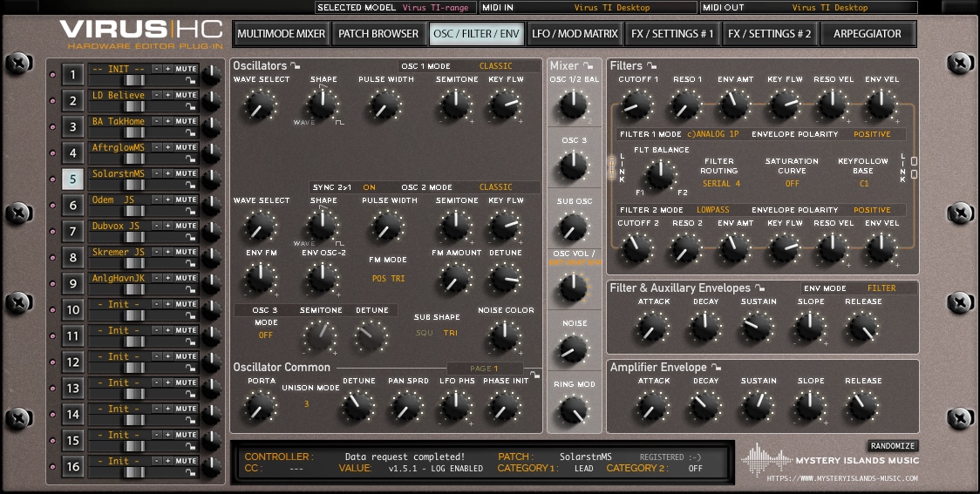Click the plus button on Dubvox JS part
Screen dimensions: 980x494
click(x=167, y=226)
